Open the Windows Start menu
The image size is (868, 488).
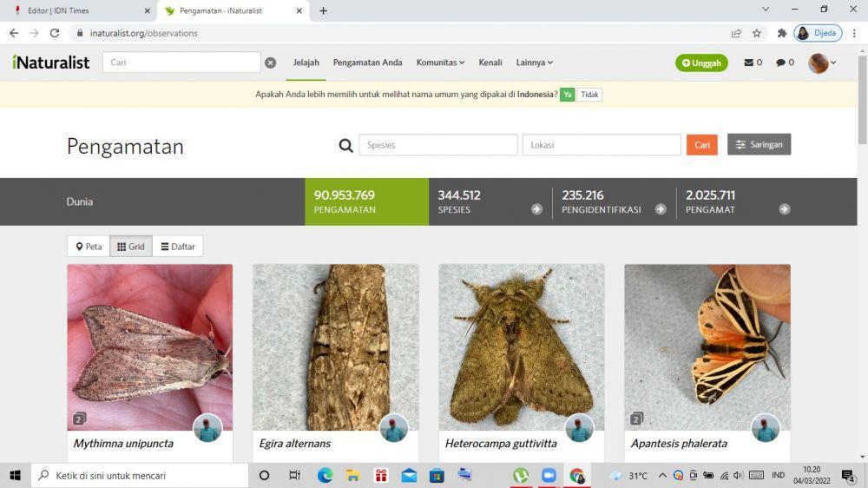15,475
